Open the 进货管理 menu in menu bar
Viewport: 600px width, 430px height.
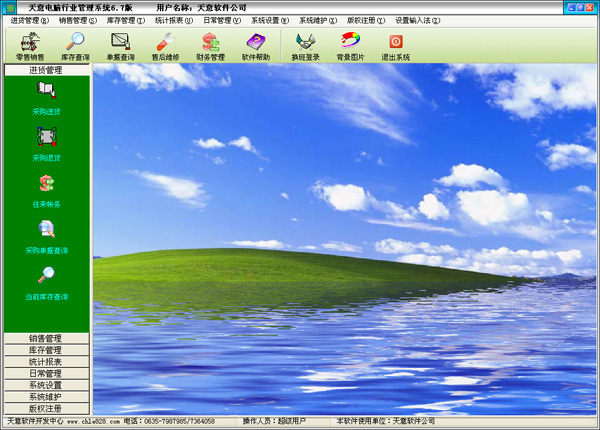26,19
